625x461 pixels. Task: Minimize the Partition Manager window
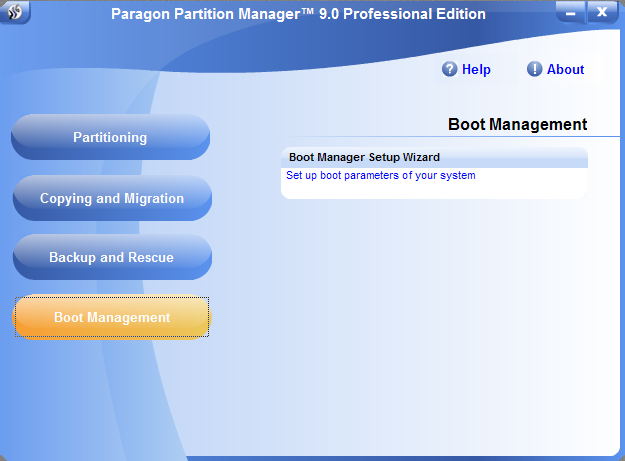568,13
